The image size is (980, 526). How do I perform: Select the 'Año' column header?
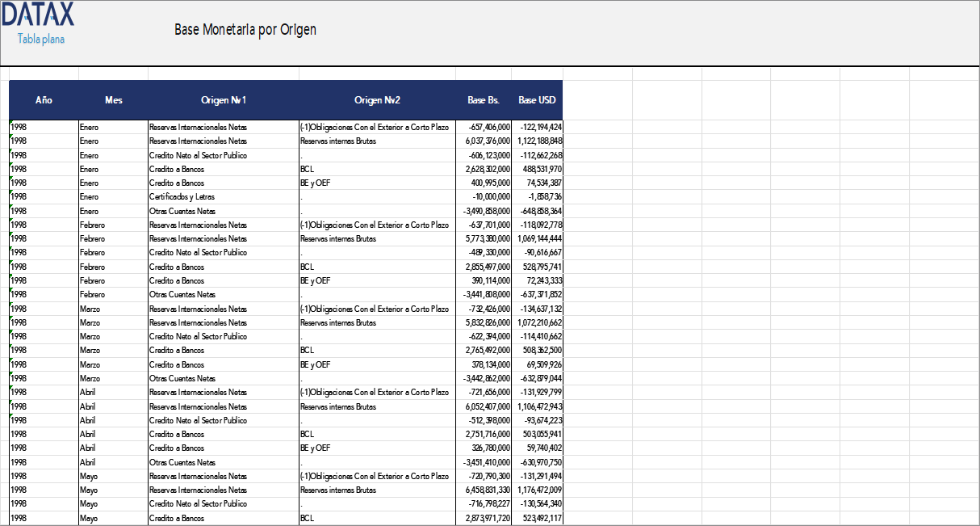[43, 100]
